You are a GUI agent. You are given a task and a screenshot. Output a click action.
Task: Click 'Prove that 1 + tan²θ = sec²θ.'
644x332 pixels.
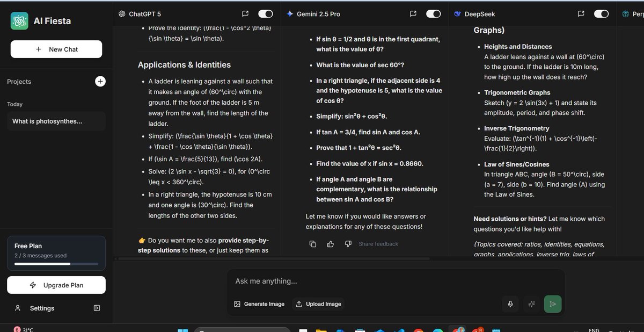[359, 148]
